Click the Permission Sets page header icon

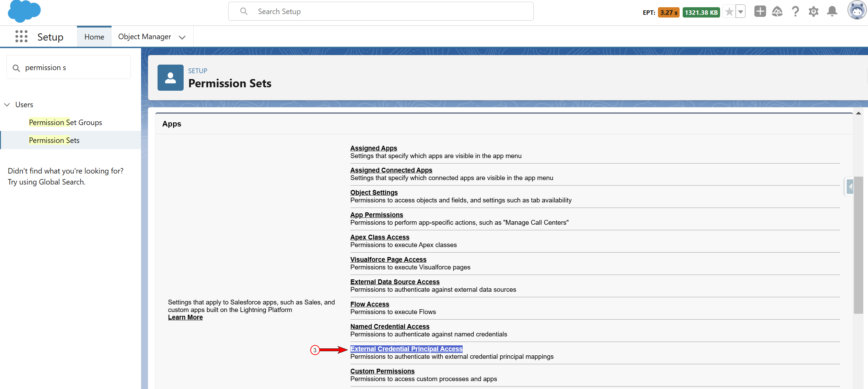171,78
